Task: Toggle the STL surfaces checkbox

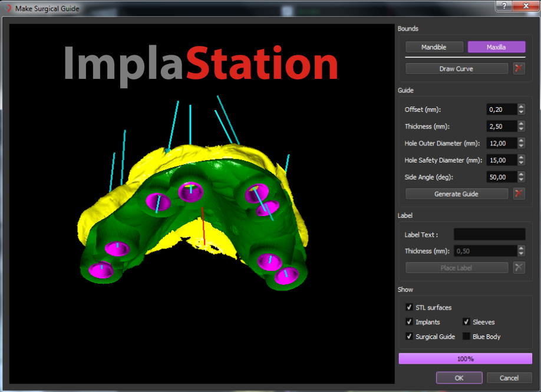Action: coord(409,307)
